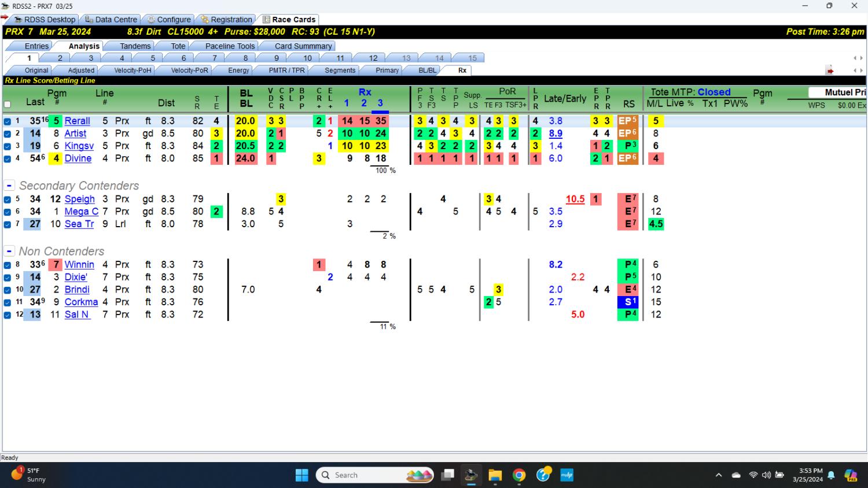Open the myHP taskbar app
This screenshot has height=488, width=868.
tap(567, 475)
